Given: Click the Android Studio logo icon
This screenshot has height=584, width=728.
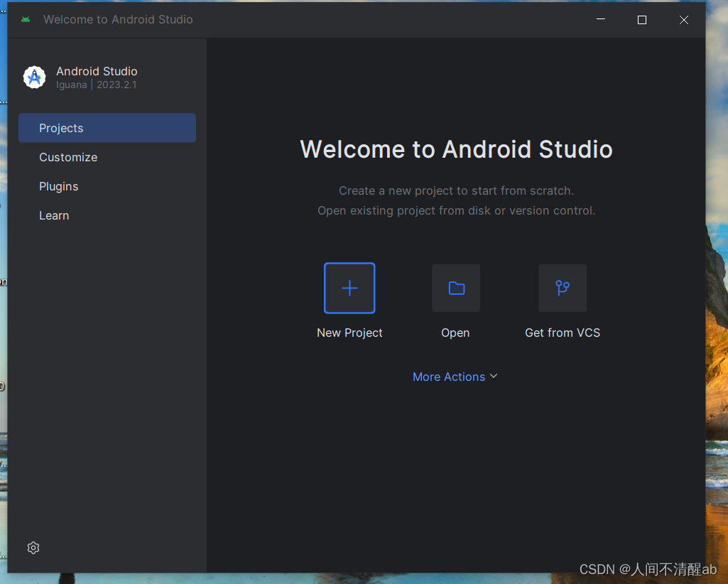Looking at the screenshot, I should 34,77.
